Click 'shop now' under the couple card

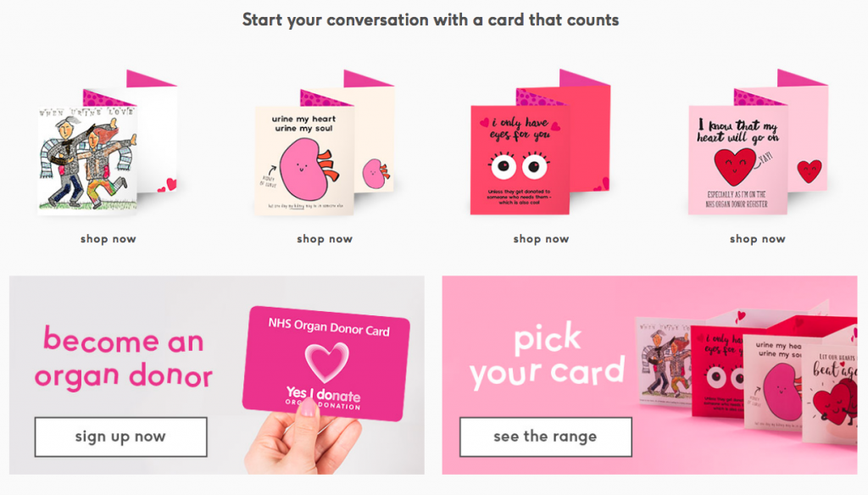[108, 239]
